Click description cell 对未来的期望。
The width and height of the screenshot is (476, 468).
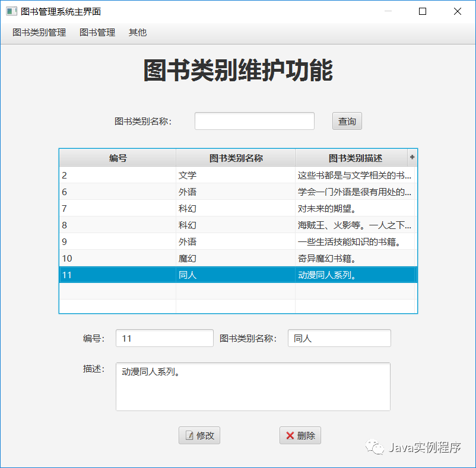355,208
